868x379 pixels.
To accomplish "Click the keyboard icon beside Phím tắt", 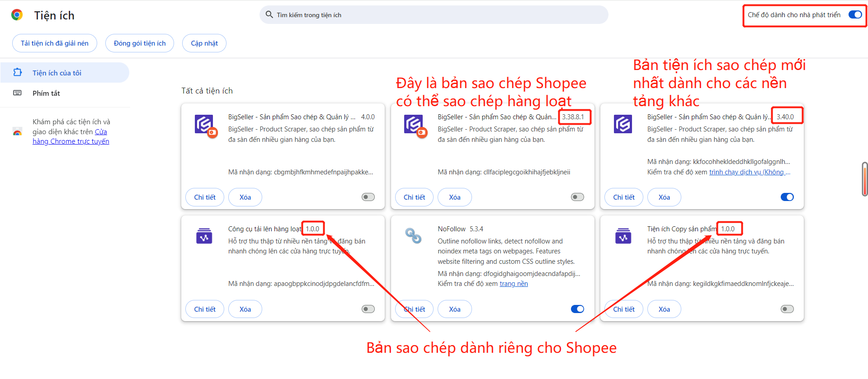I will click(18, 93).
